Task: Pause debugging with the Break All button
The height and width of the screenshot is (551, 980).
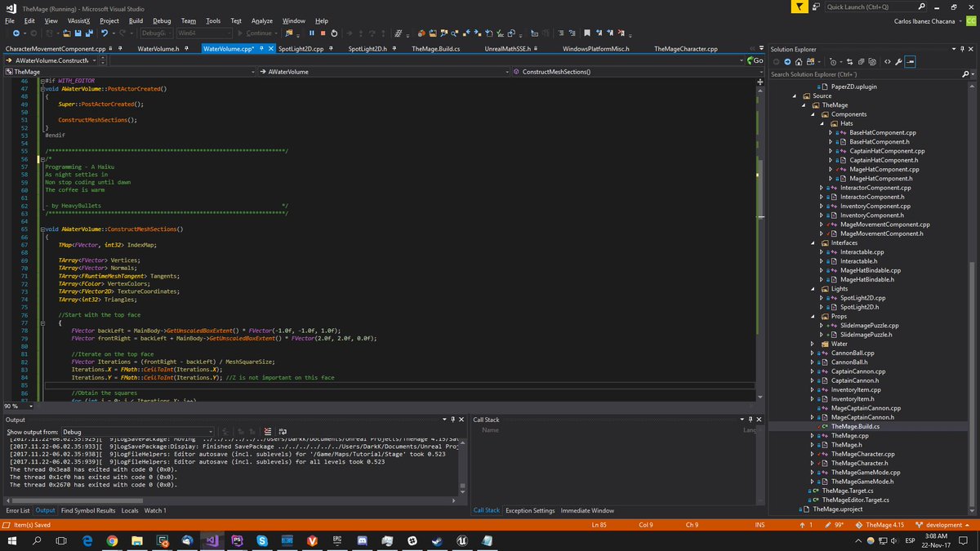Action: (312, 33)
